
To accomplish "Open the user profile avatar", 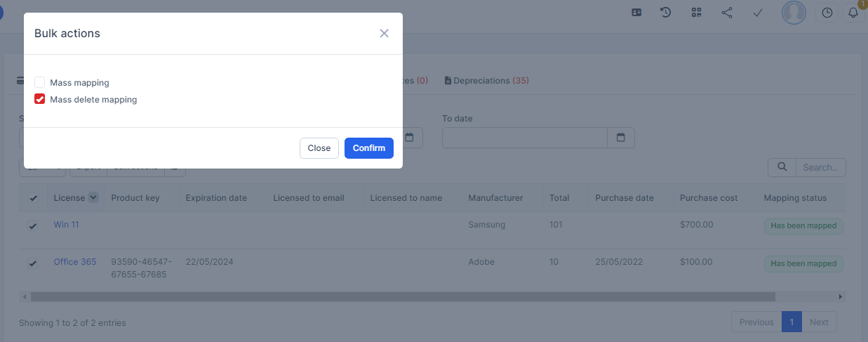I will 794,13.
